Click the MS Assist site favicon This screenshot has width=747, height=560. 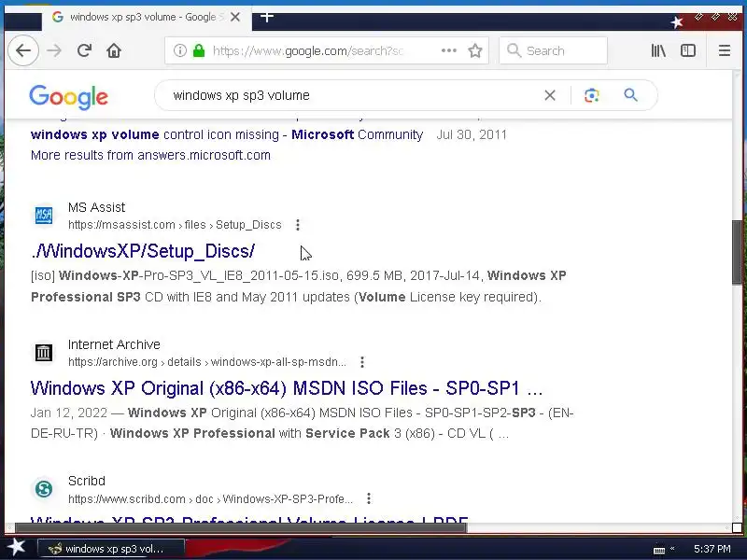click(44, 216)
